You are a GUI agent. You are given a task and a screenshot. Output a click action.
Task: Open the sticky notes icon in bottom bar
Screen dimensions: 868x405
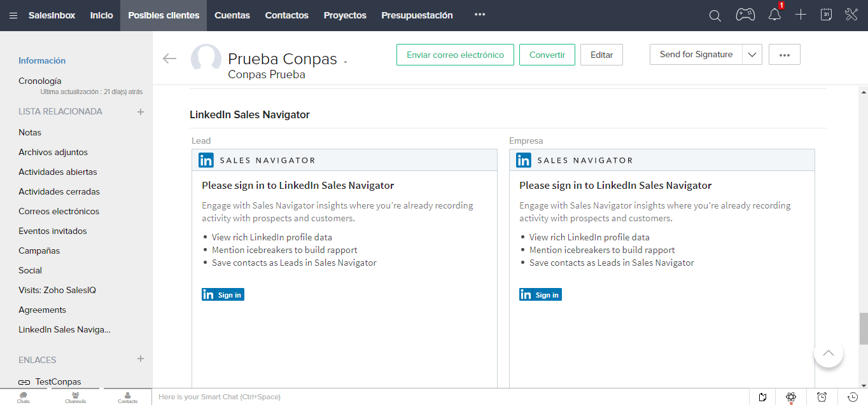[x=763, y=397]
